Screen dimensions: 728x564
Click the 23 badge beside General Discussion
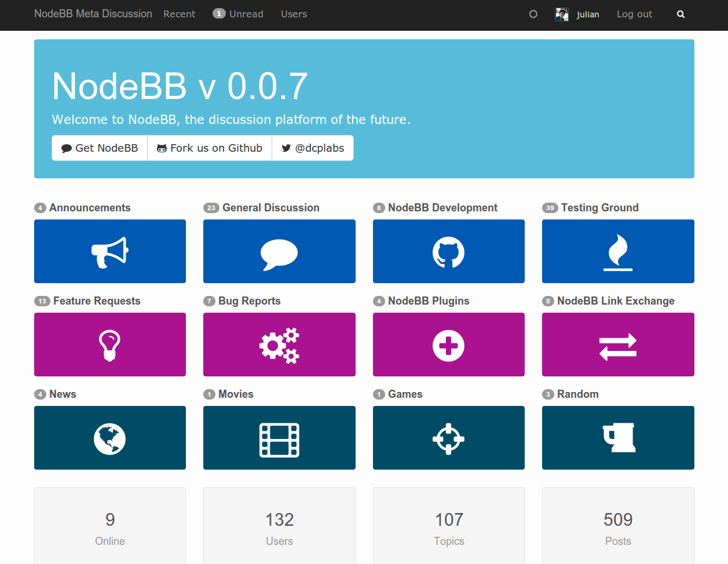[x=211, y=208]
